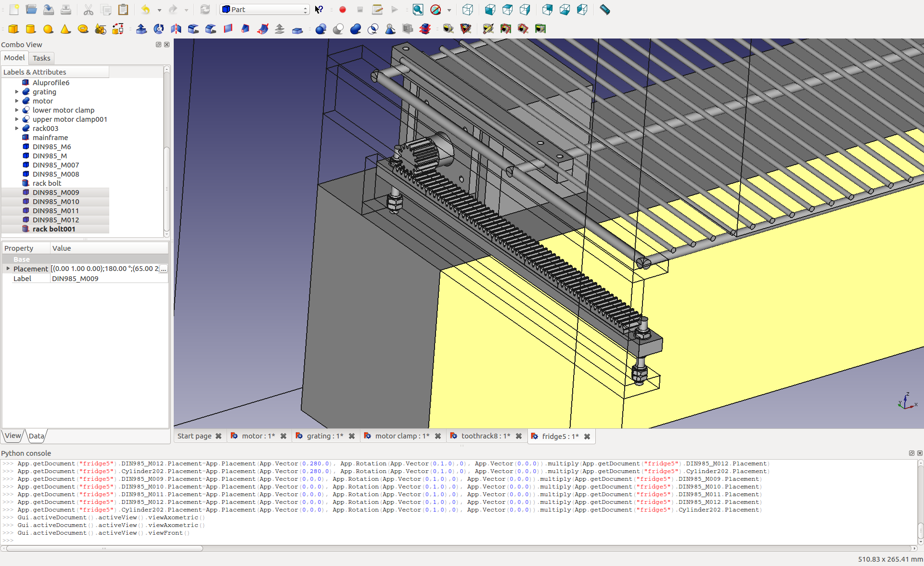Image resolution: width=924 pixels, height=566 pixels.
Task: Expand the grating tree item
Action: (x=17, y=91)
